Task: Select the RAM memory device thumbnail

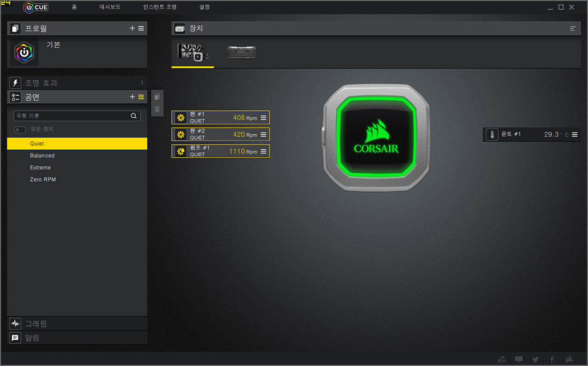Action: (x=242, y=52)
